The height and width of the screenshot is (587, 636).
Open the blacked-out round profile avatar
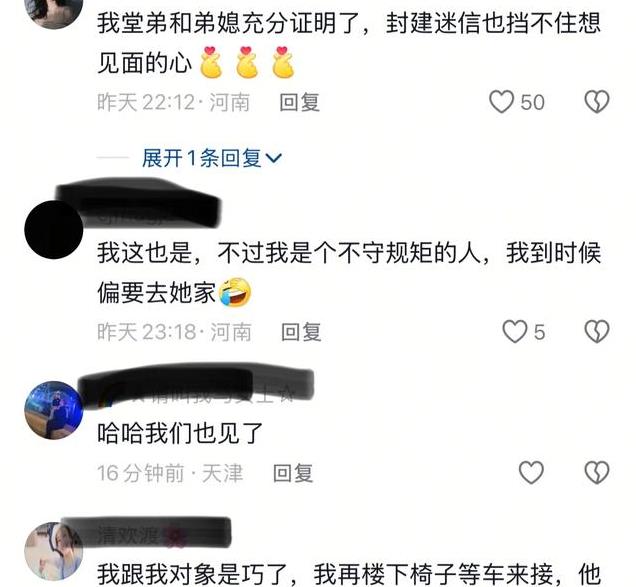54,229
